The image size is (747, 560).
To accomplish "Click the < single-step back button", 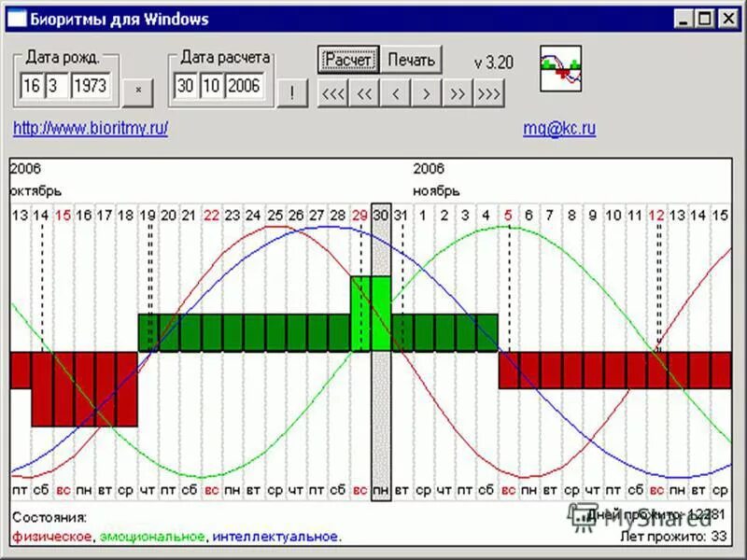I will tap(395, 93).
